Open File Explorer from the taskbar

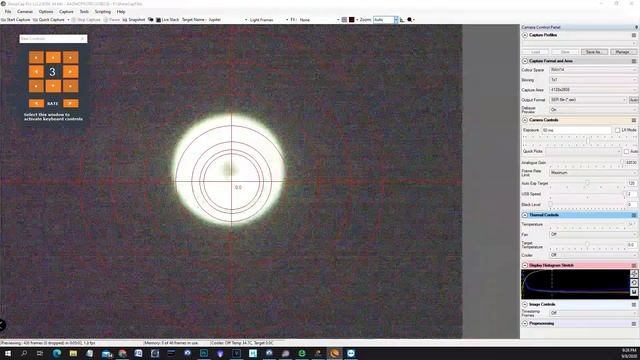tap(73, 353)
